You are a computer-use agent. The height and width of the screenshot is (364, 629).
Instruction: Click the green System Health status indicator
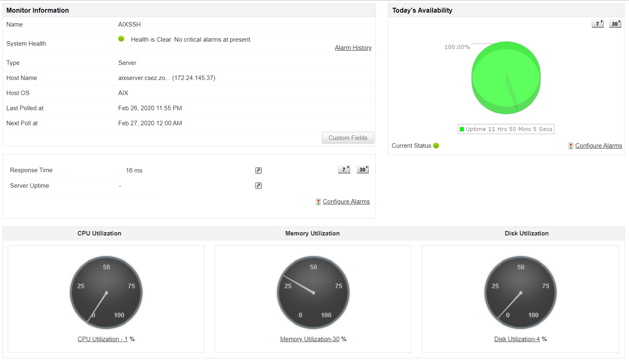point(121,38)
